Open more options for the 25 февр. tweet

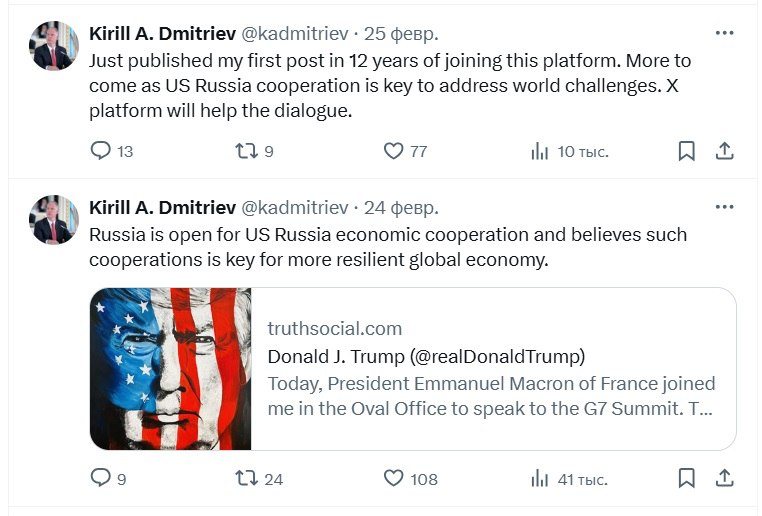pyautogui.click(x=725, y=33)
